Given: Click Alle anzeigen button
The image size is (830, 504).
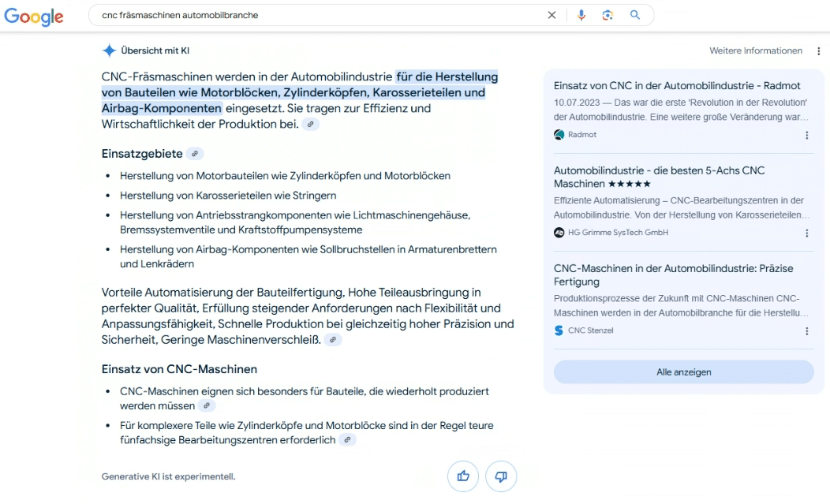Looking at the screenshot, I should point(683,372).
